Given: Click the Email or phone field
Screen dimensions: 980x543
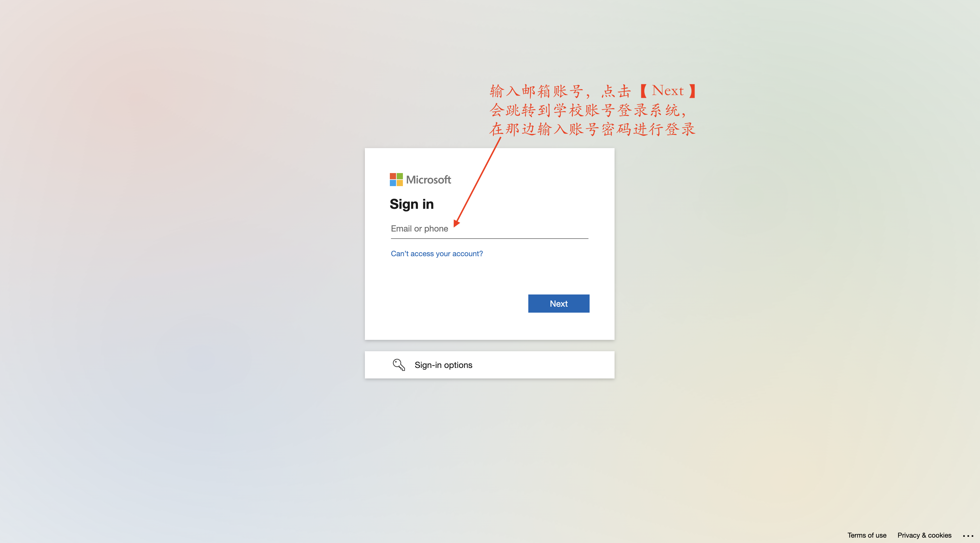Looking at the screenshot, I should [x=489, y=229].
